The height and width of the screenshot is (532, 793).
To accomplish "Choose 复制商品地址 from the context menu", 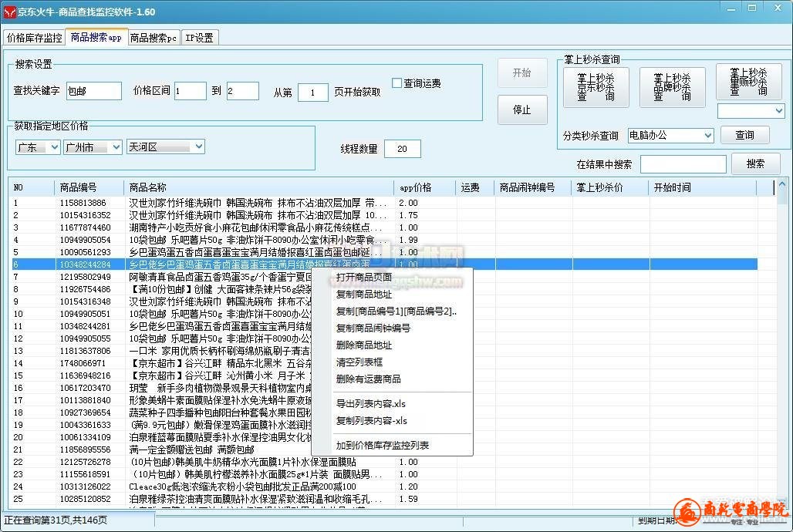I will point(363,295).
